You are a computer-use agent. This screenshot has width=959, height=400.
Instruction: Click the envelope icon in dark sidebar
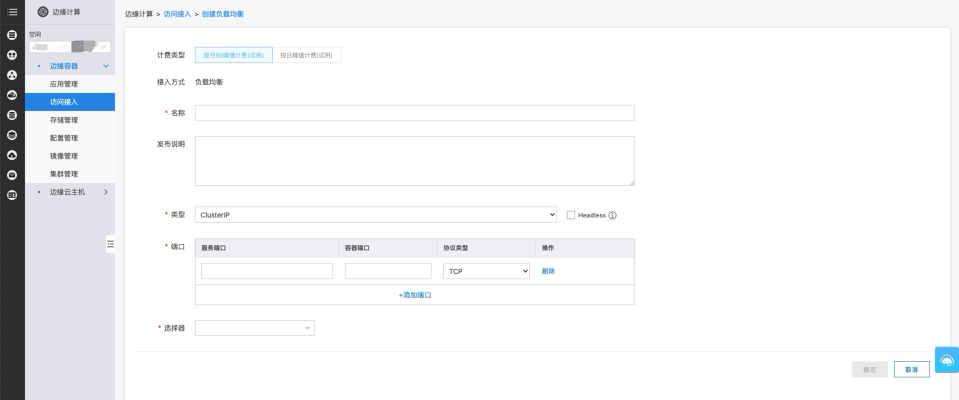[x=12, y=174]
